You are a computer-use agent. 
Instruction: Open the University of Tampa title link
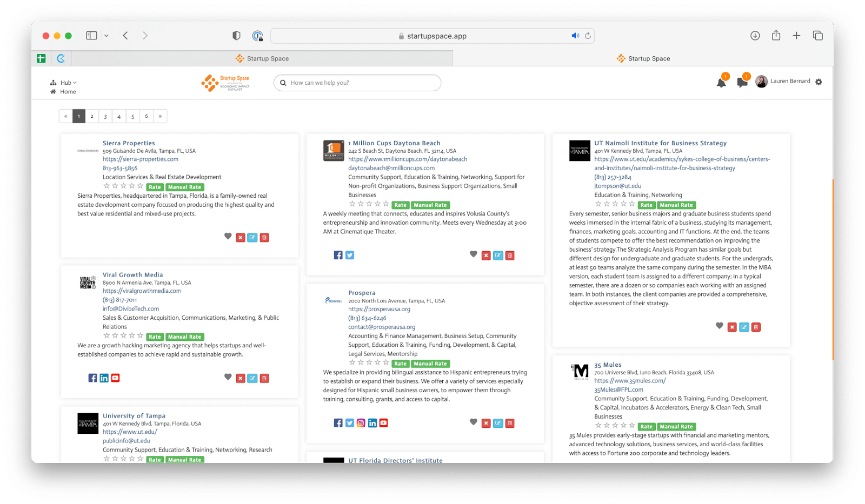pos(134,415)
